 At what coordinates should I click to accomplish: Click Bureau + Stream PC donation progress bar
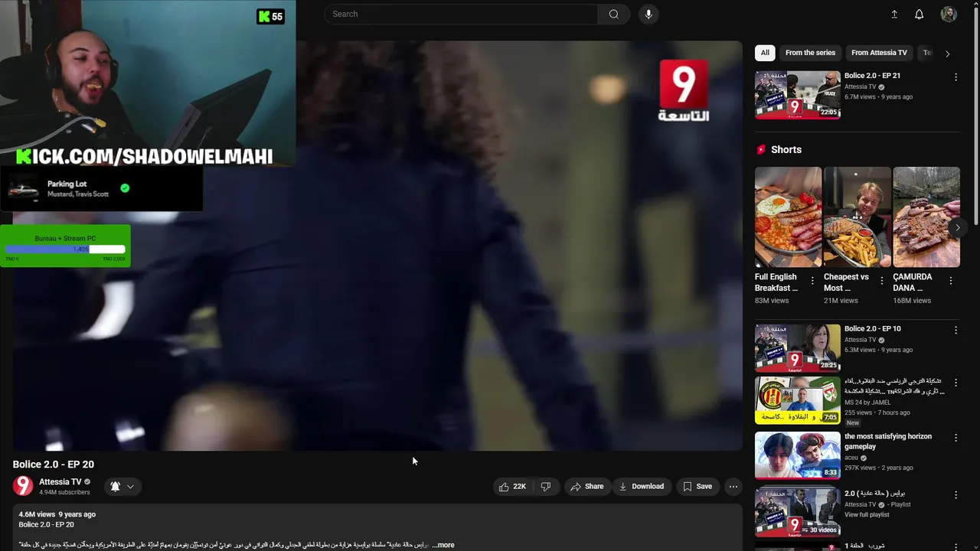(x=65, y=249)
